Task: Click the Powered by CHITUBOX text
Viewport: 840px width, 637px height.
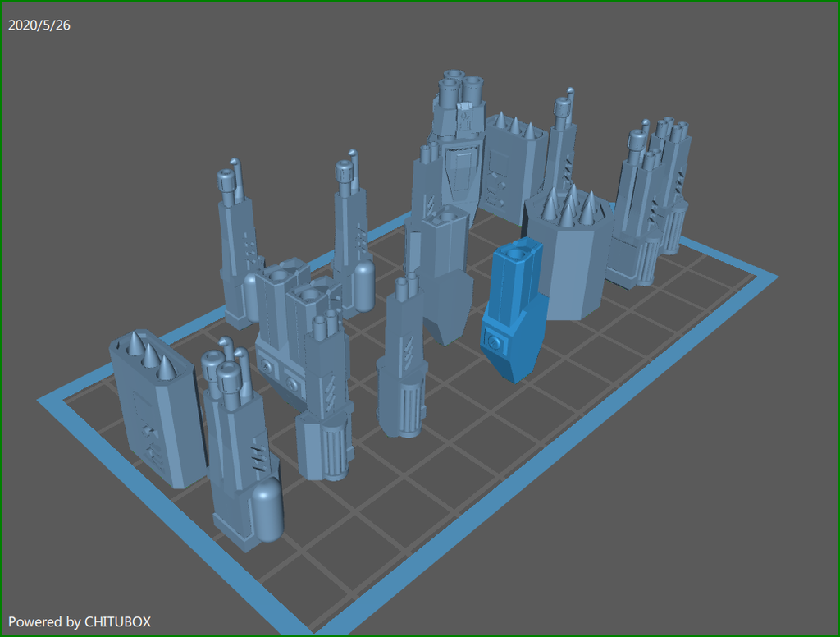Action: pyautogui.click(x=80, y=621)
